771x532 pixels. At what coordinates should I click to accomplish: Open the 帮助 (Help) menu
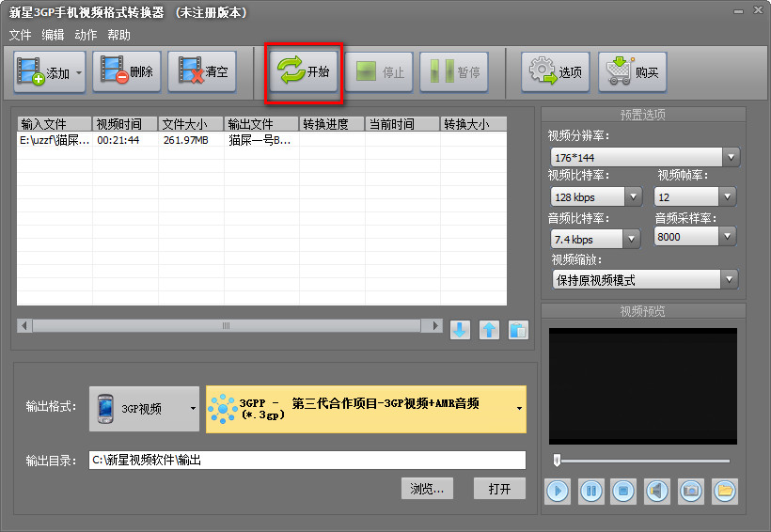[x=119, y=35]
